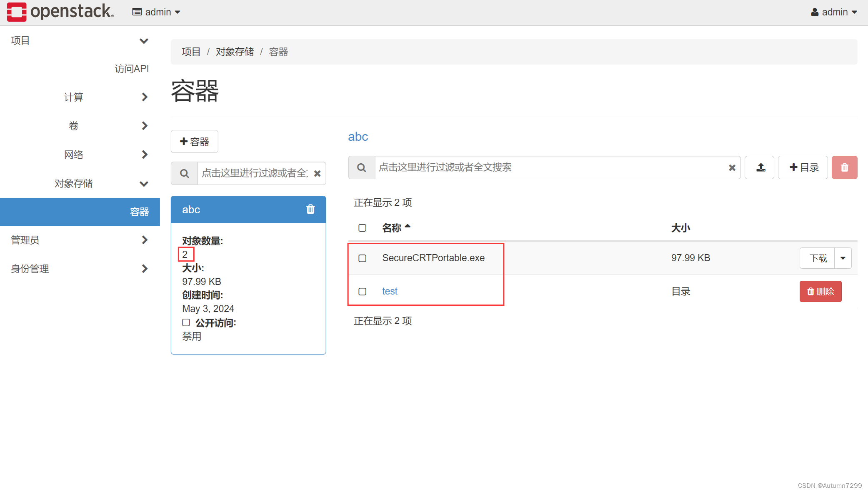This screenshot has width=868, height=492.
Task: Sort objects by the 名称 column header
Action: [396, 228]
